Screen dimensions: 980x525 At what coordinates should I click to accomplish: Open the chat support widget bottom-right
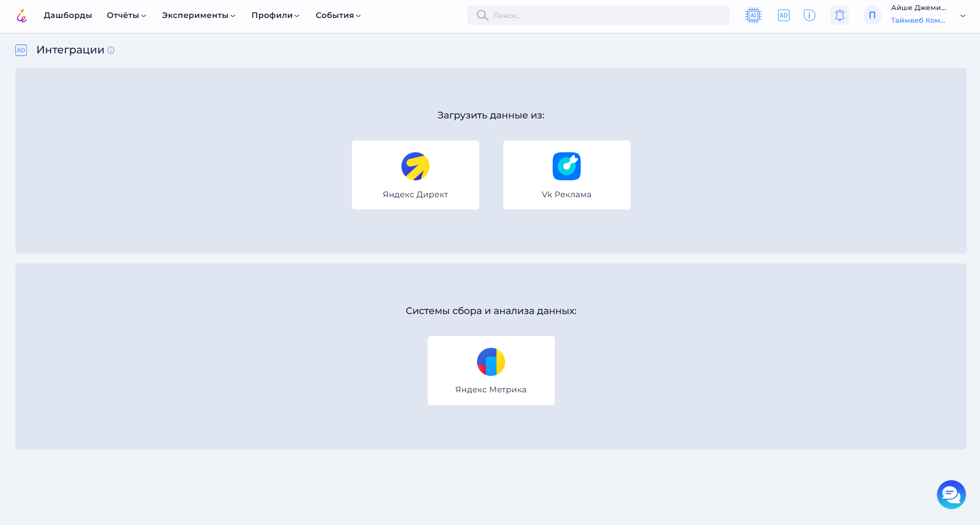950,494
